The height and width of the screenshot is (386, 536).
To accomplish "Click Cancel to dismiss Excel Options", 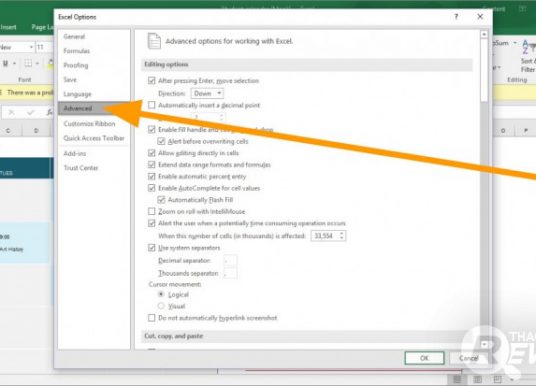I will coord(469,358).
